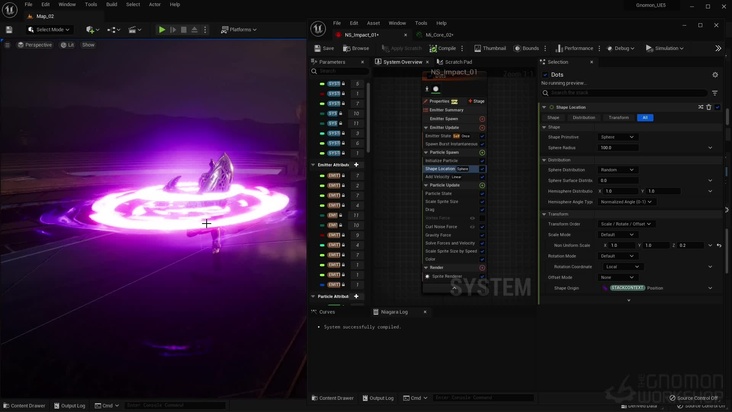Click the Save icon in Niagara toolbar
The width and height of the screenshot is (732, 412).
[x=317, y=48]
